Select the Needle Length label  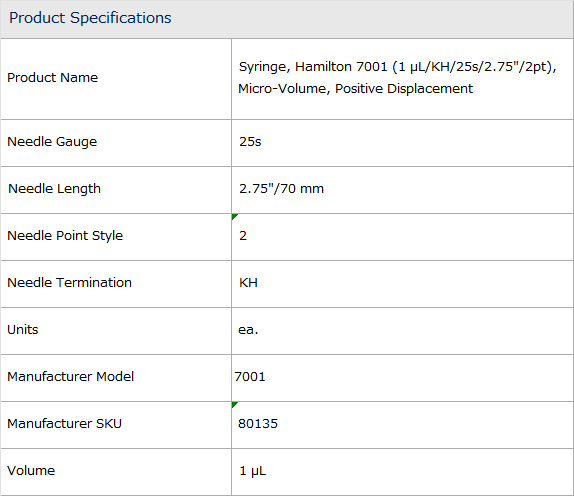point(54,189)
